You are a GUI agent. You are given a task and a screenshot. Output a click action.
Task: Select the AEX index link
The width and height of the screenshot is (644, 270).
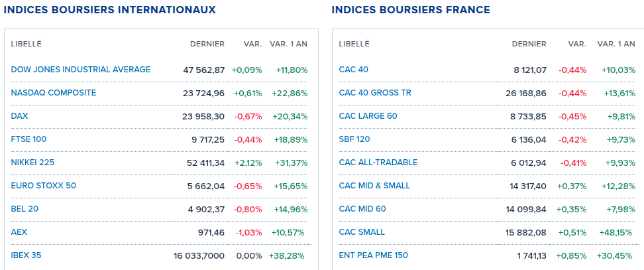(x=19, y=232)
